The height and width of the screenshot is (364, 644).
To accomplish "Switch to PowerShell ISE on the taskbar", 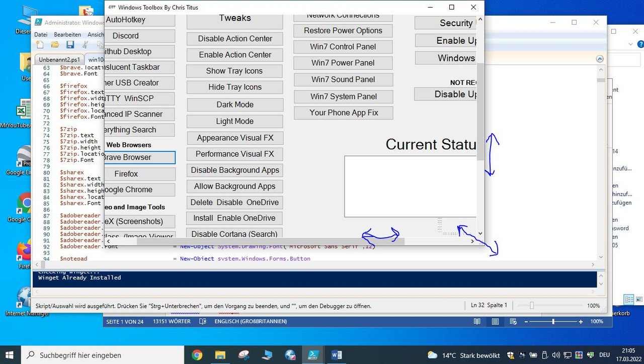I will 313,355.
